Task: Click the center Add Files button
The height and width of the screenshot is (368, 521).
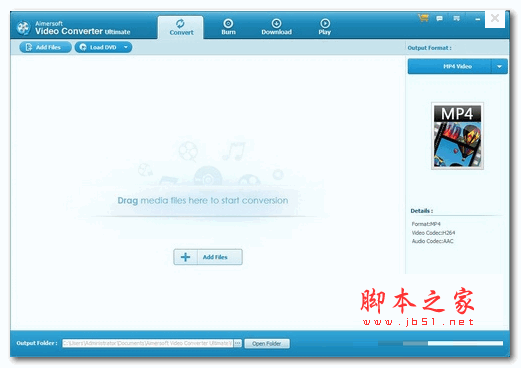Action: [208, 257]
